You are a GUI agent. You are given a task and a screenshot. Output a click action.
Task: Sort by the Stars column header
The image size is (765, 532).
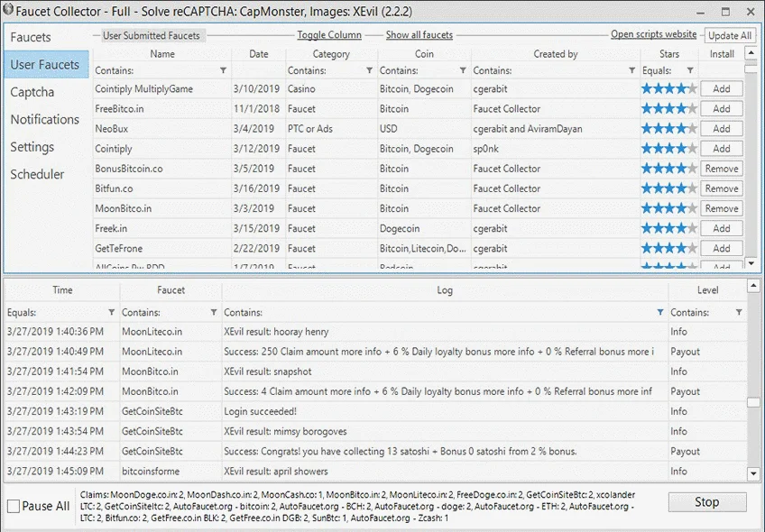click(668, 54)
